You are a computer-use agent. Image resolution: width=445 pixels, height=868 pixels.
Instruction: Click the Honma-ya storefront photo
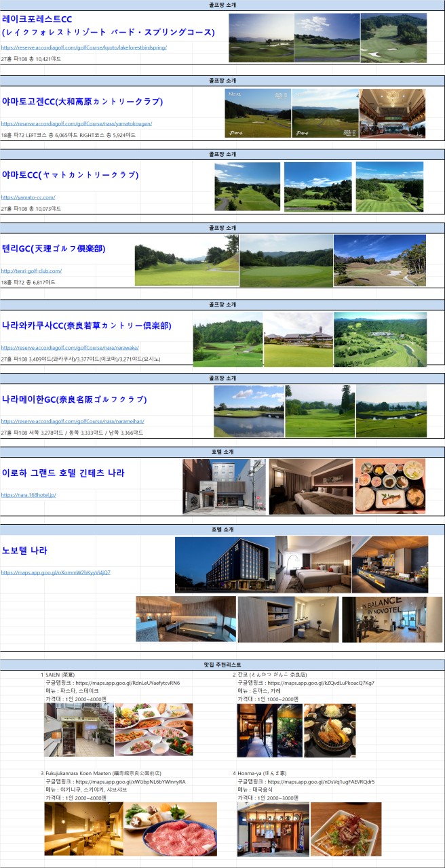[273, 829]
